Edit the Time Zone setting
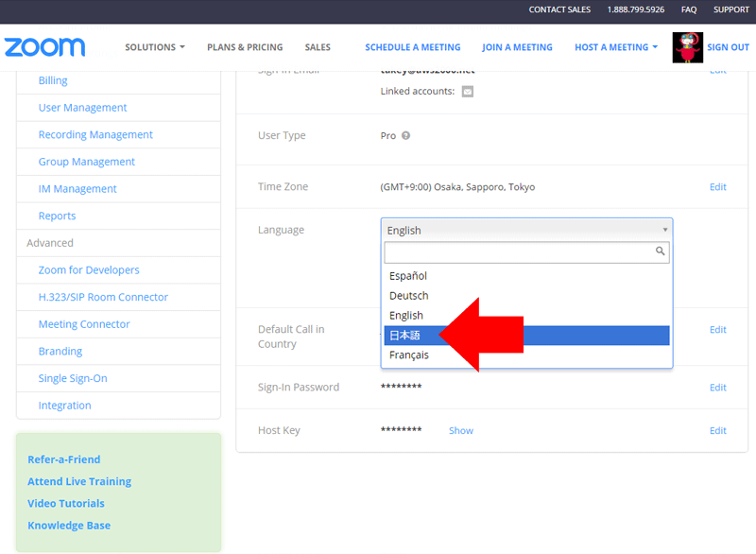This screenshot has height=554, width=756. pos(717,187)
